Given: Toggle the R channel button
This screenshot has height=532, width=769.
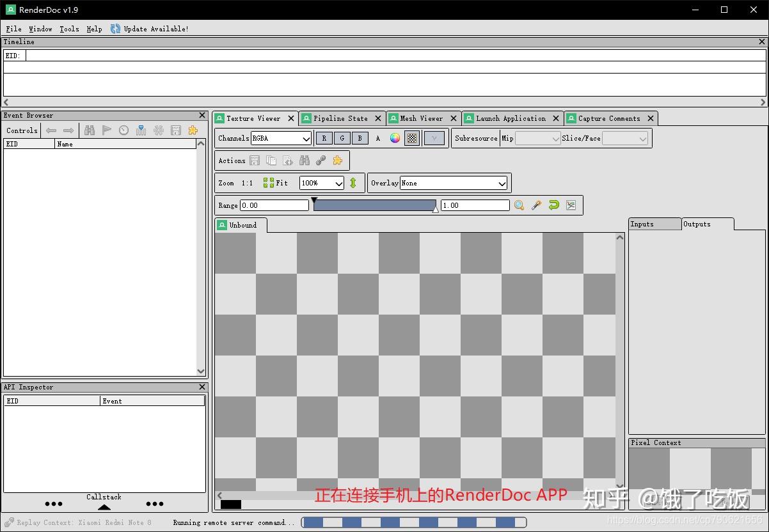Looking at the screenshot, I should pyautogui.click(x=324, y=137).
